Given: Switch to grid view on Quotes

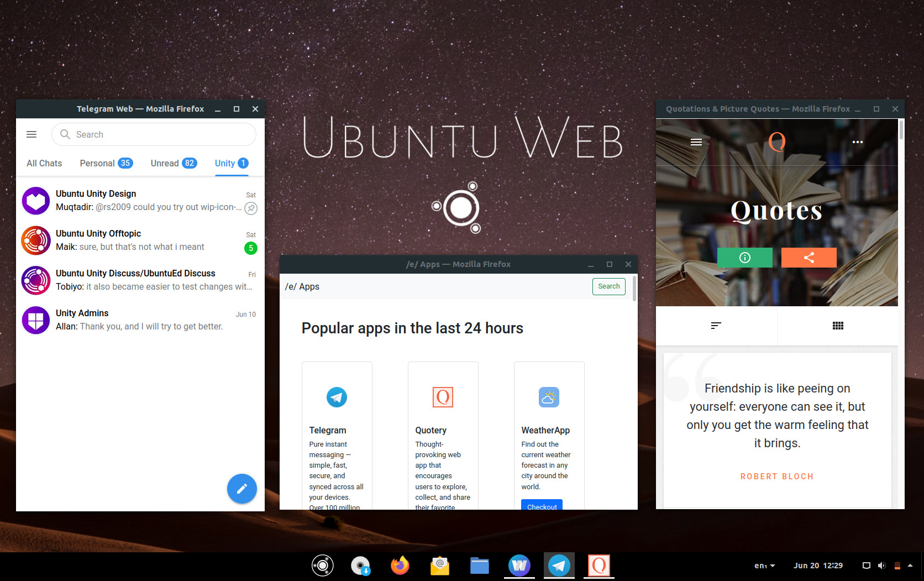Looking at the screenshot, I should coord(838,326).
